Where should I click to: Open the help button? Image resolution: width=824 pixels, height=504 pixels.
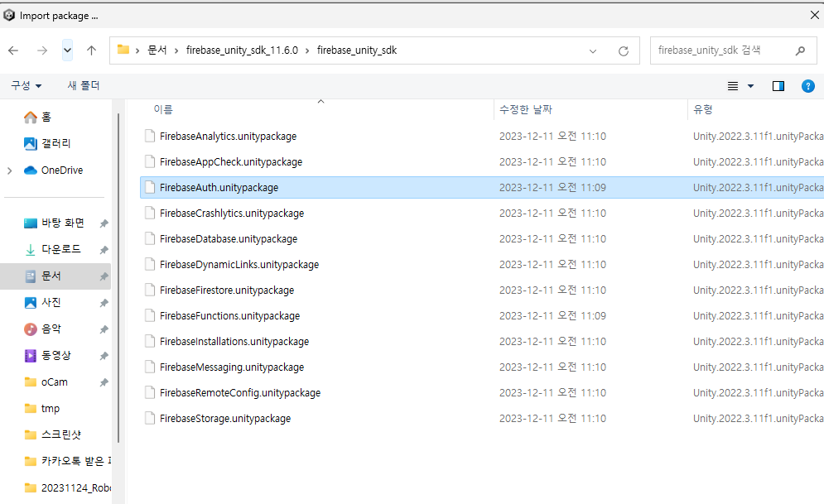807,86
